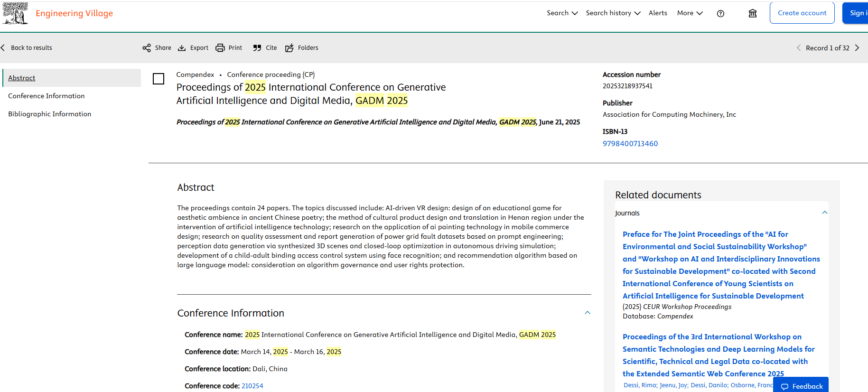
Task: Click the Print printer icon
Action: pos(220,48)
